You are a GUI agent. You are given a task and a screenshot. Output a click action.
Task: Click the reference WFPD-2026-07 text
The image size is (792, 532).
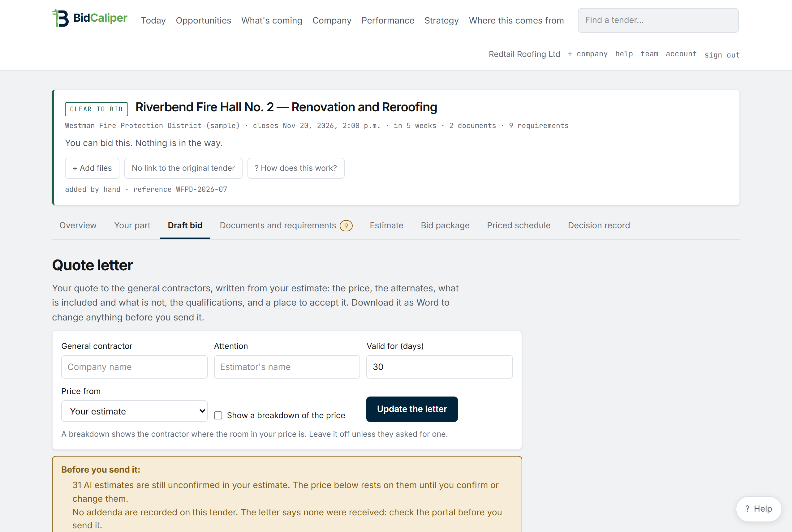(180, 189)
